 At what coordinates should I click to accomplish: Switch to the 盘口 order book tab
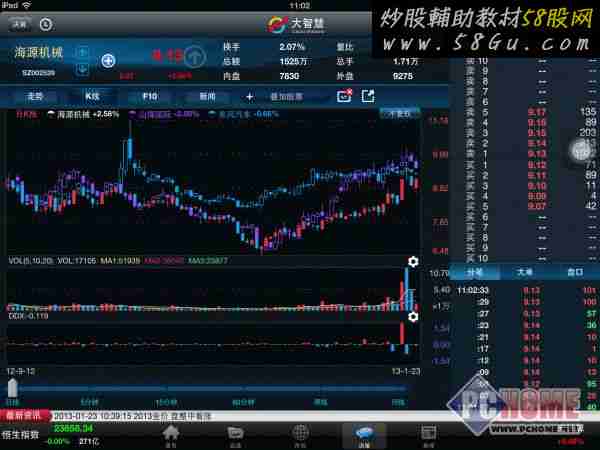(x=575, y=272)
